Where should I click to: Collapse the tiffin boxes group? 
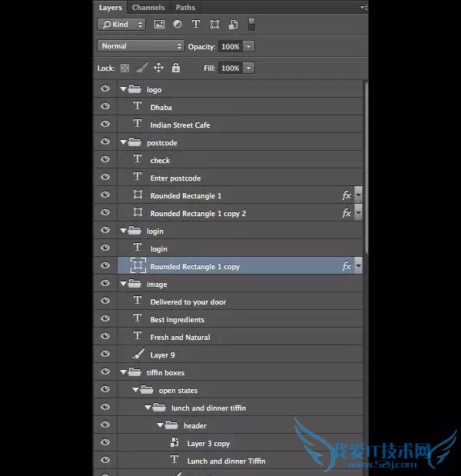[x=123, y=372]
